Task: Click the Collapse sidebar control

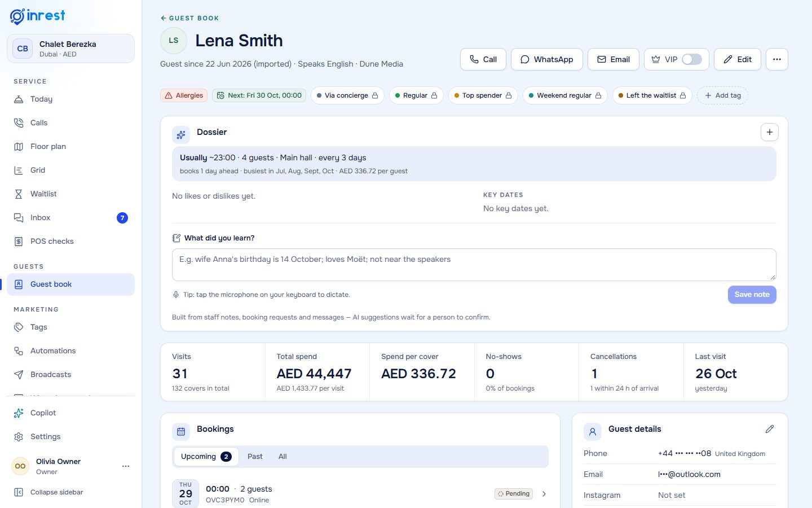Action: click(x=70, y=492)
